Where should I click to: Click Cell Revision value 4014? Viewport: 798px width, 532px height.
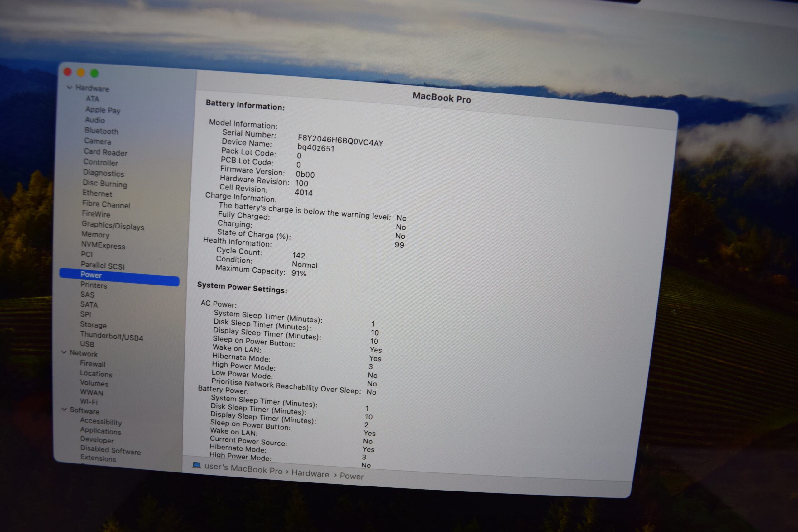point(303,192)
